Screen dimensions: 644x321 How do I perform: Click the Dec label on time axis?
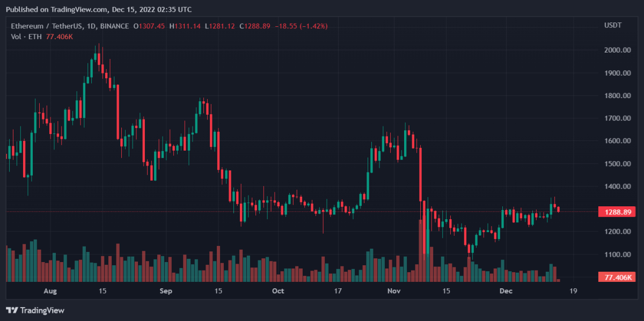click(506, 291)
